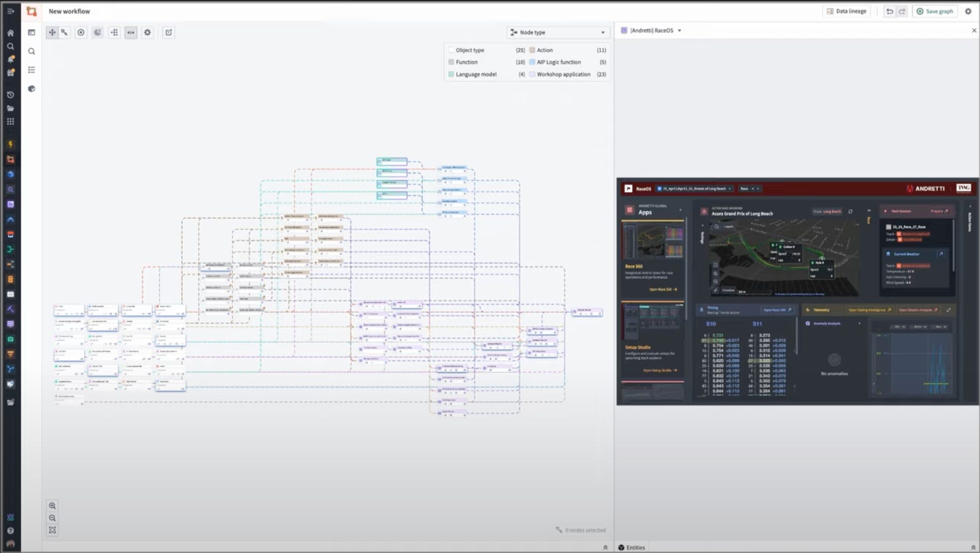
Task: Click the auto-layout grid toolbar icon
Action: [115, 33]
